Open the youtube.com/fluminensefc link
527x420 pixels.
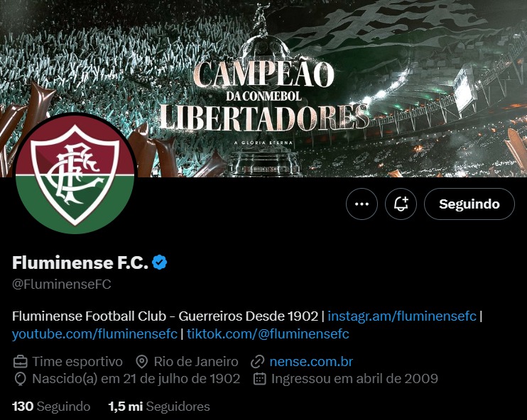click(94, 334)
